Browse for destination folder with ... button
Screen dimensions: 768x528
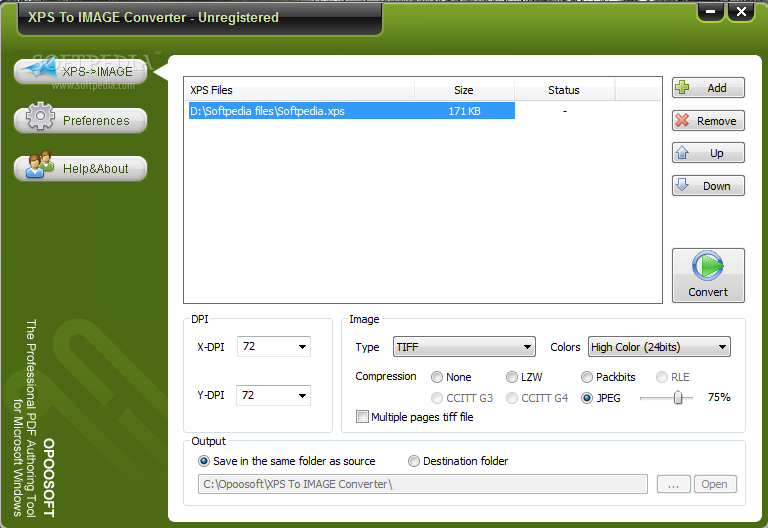click(673, 484)
